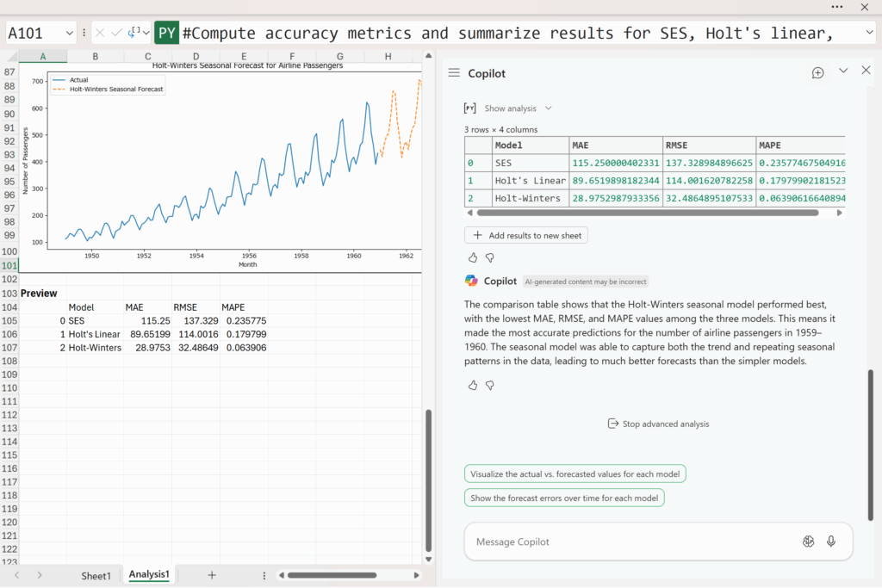Thumbs down the Holt-Winters summary response

[x=490, y=385]
